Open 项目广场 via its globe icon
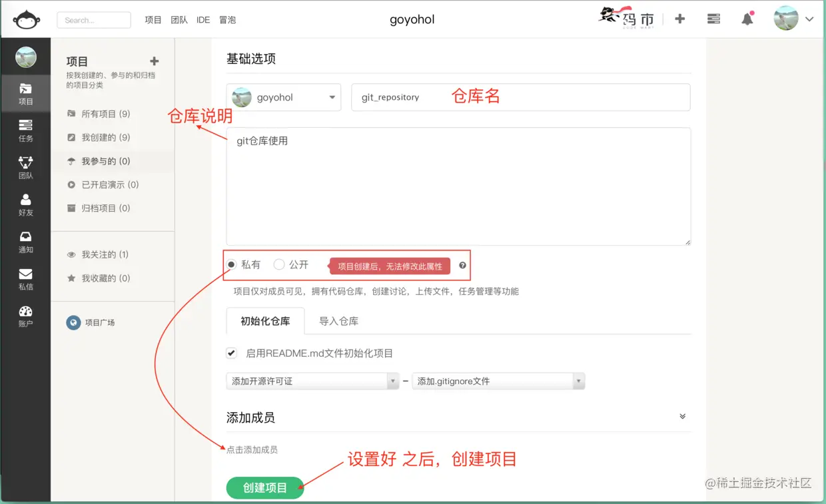This screenshot has height=504, width=826. 73,322
